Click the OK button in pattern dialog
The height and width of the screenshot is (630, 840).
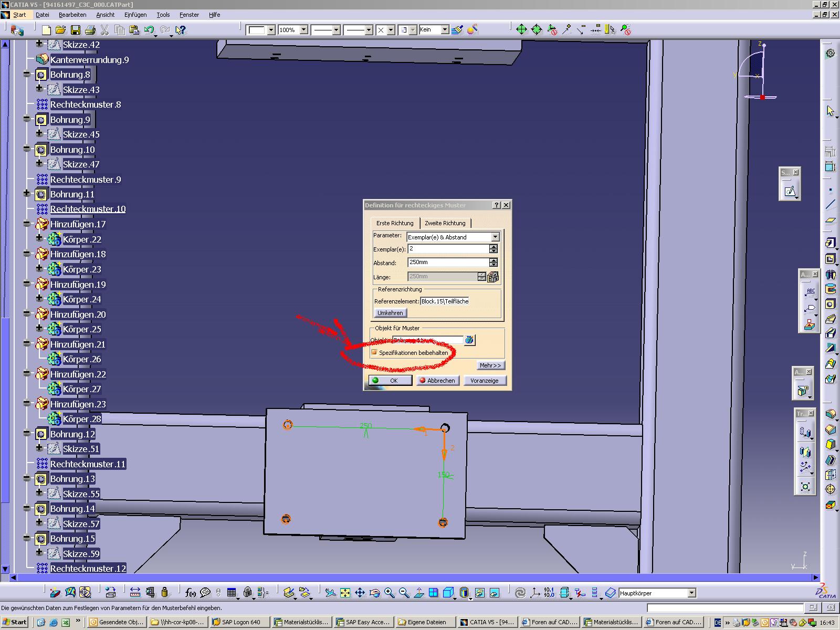390,381
